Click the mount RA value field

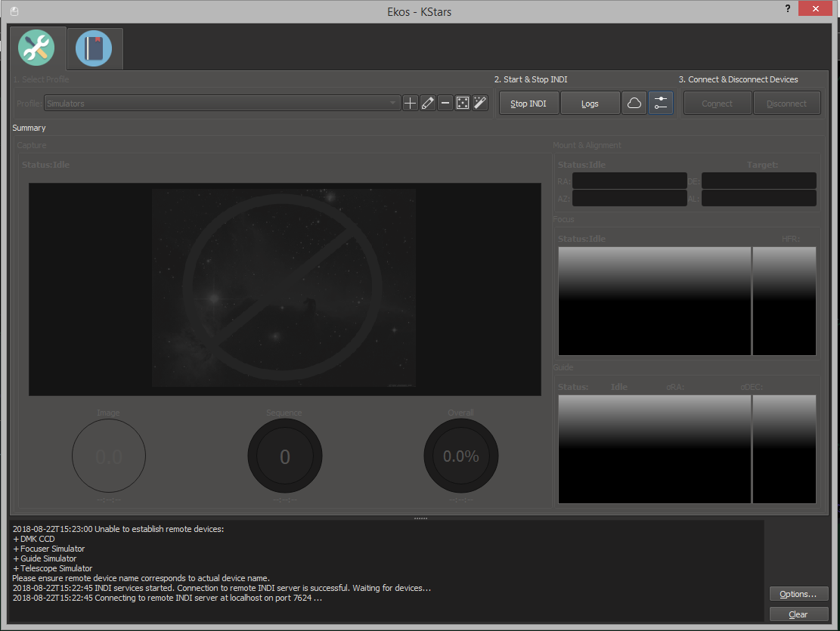pos(630,181)
